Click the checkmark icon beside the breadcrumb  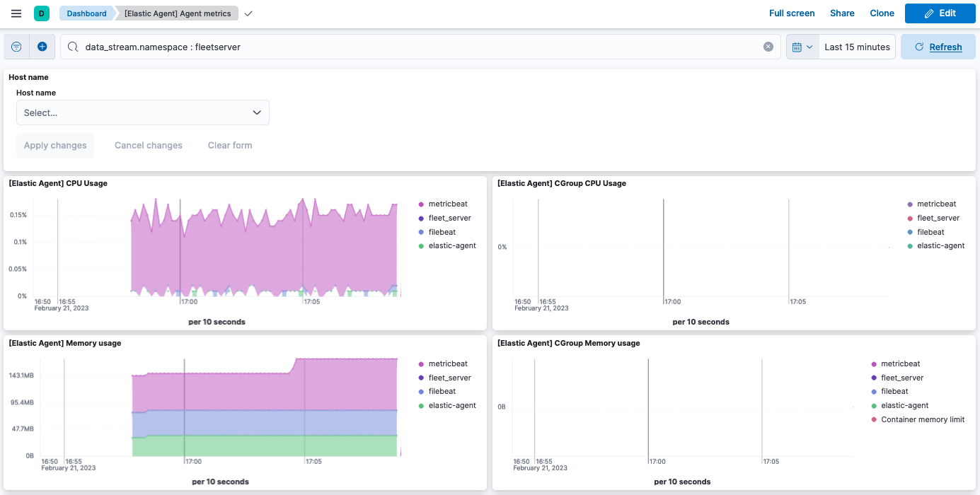(248, 13)
